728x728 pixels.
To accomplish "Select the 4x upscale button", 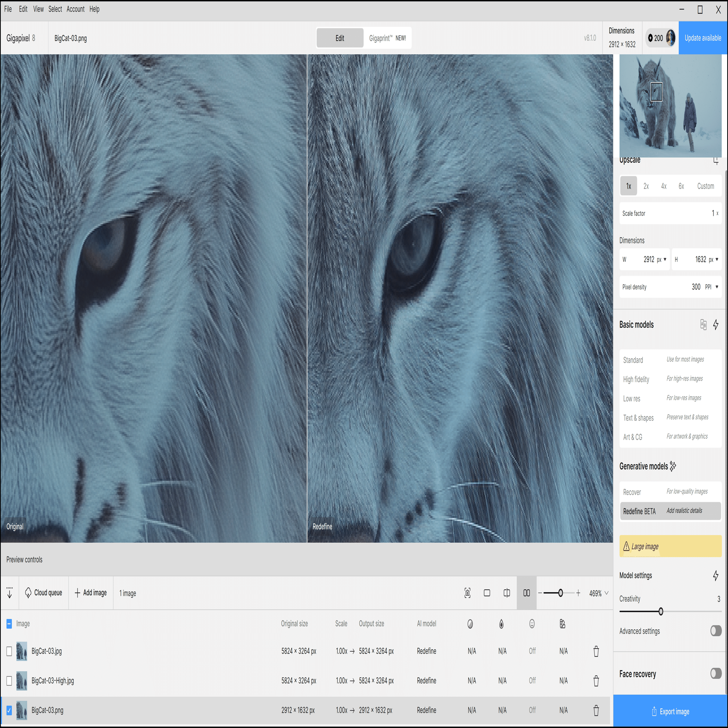I will coord(664,186).
